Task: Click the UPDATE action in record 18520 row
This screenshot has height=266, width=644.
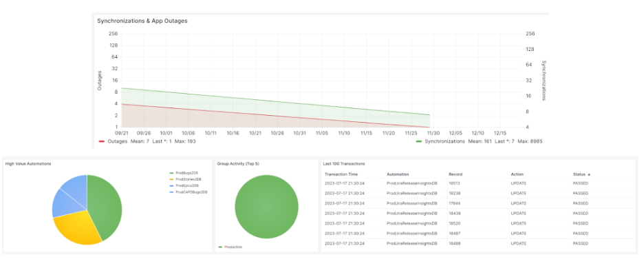Action: point(518,223)
